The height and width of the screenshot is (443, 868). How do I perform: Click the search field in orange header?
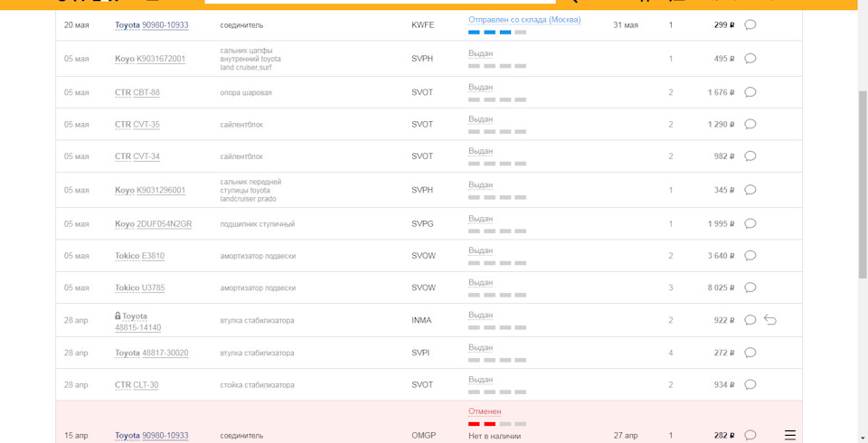[x=380, y=2]
